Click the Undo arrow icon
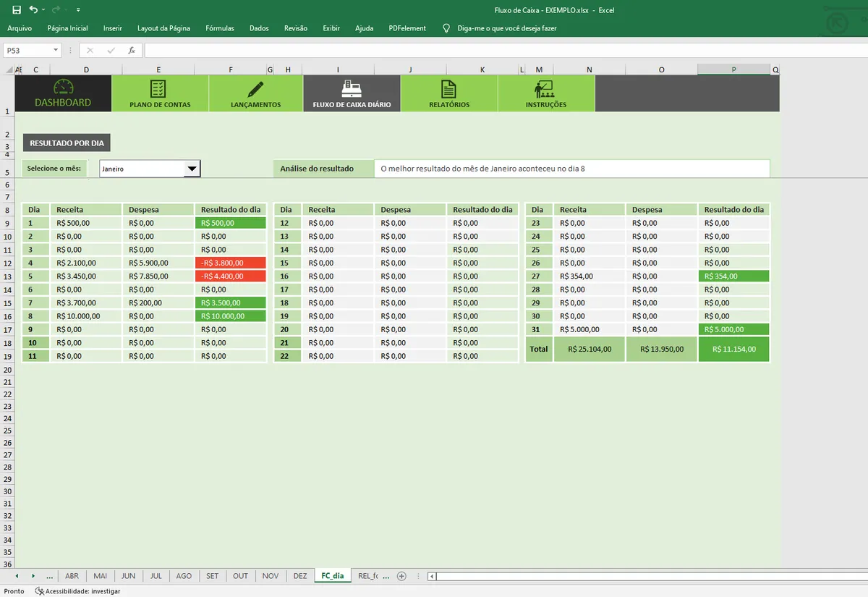The width and height of the screenshot is (868, 597). 33,10
